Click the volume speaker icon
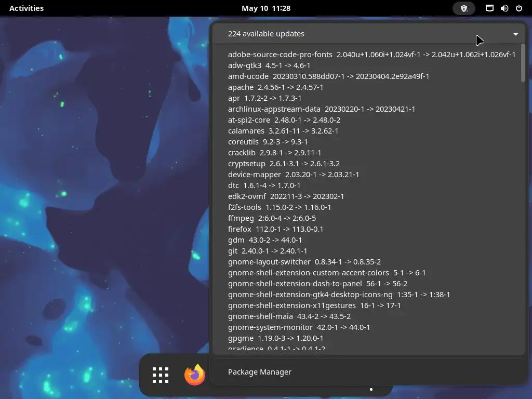The width and height of the screenshot is (532, 399). coord(504,8)
